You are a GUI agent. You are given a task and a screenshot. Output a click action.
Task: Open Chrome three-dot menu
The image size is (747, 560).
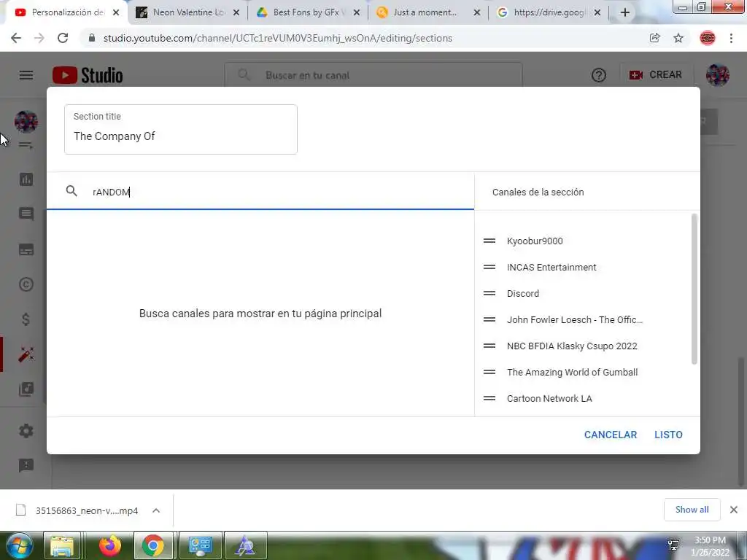tap(731, 38)
